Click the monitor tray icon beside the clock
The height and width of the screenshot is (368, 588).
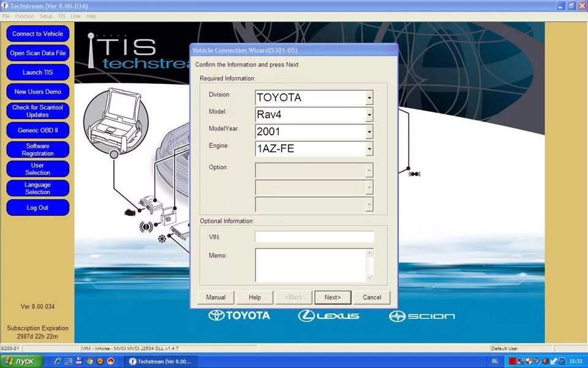pos(562,361)
